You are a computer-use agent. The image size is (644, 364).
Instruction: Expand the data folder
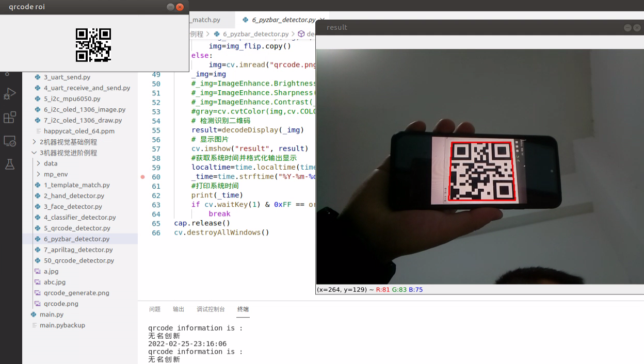coord(51,163)
